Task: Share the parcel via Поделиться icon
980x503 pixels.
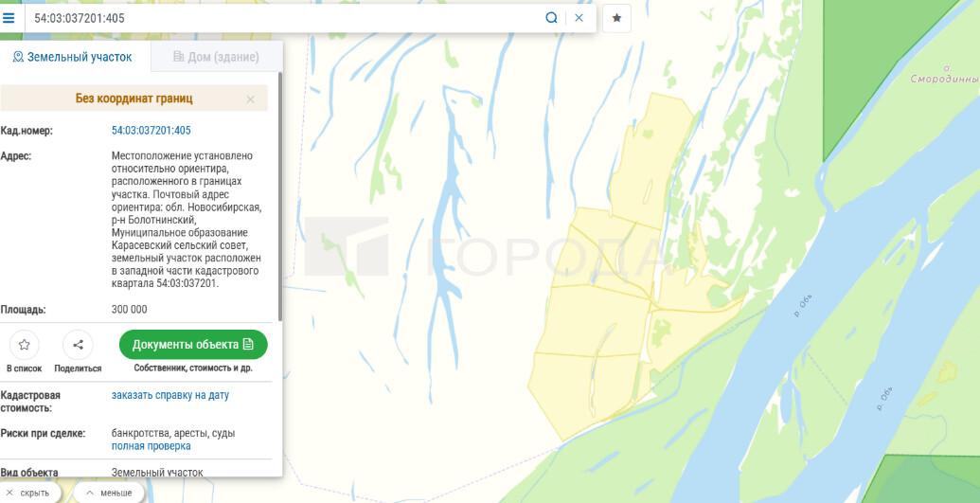Action: tap(78, 345)
